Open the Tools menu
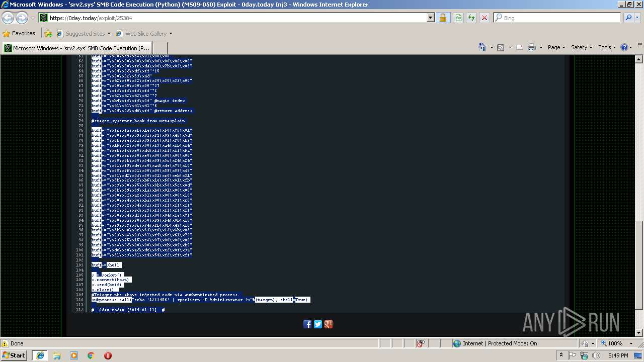The width and height of the screenshot is (644, 362). 607,47
